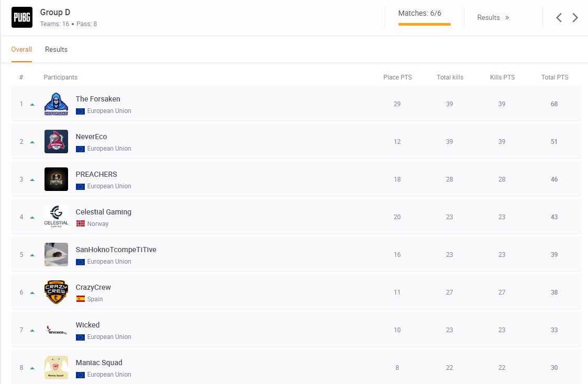The image size is (588, 384).
Task: Open CrazyCrew team logo
Action: (56, 292)
